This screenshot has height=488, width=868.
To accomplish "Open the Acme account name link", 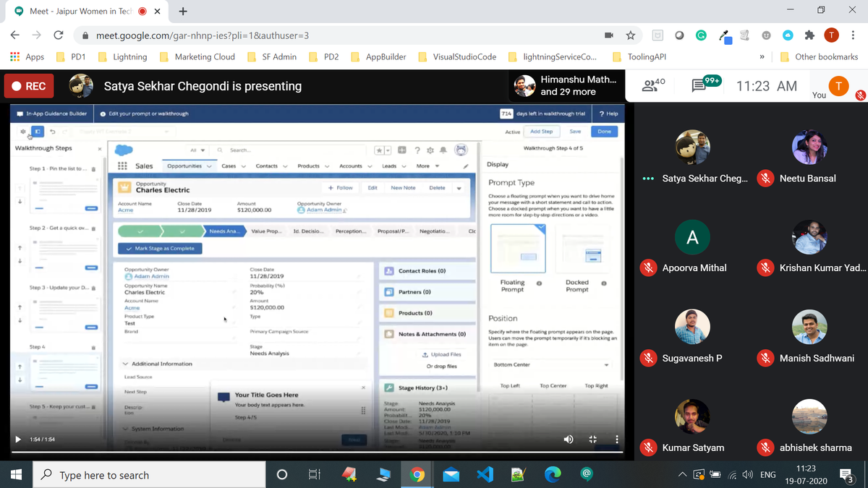I will pos(126,210).
